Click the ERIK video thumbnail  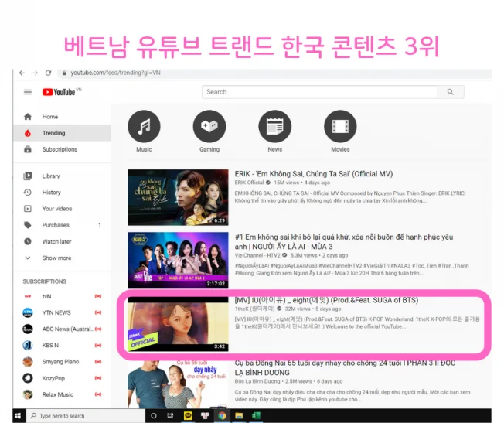pyautogui.click(x=178, y=197)
